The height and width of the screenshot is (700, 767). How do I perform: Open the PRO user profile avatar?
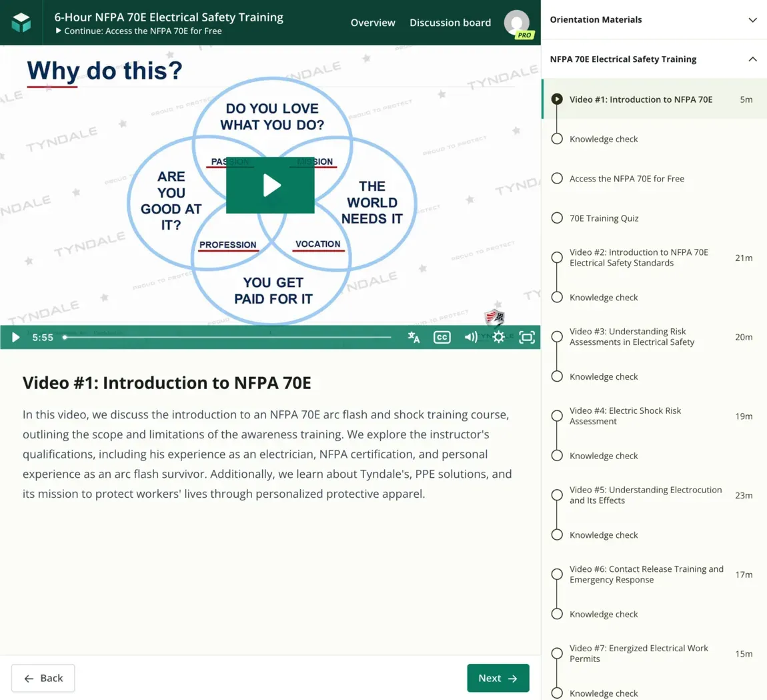pos(518,23)
